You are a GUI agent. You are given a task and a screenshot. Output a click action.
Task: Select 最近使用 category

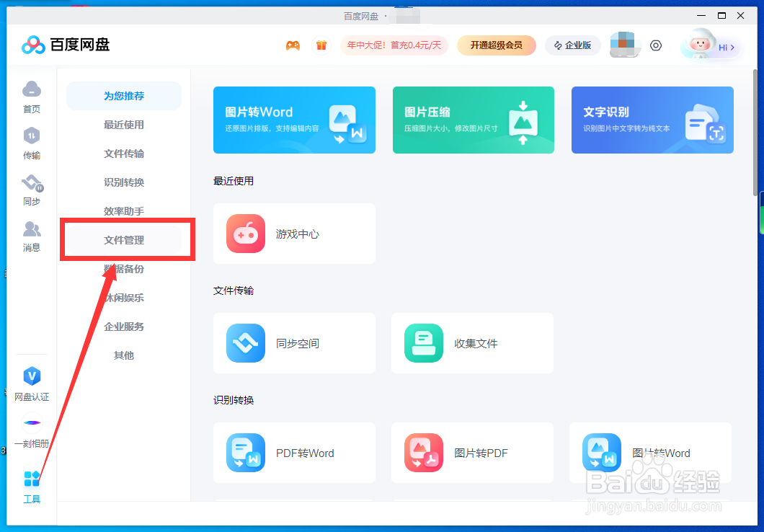[x=124, y=125]
